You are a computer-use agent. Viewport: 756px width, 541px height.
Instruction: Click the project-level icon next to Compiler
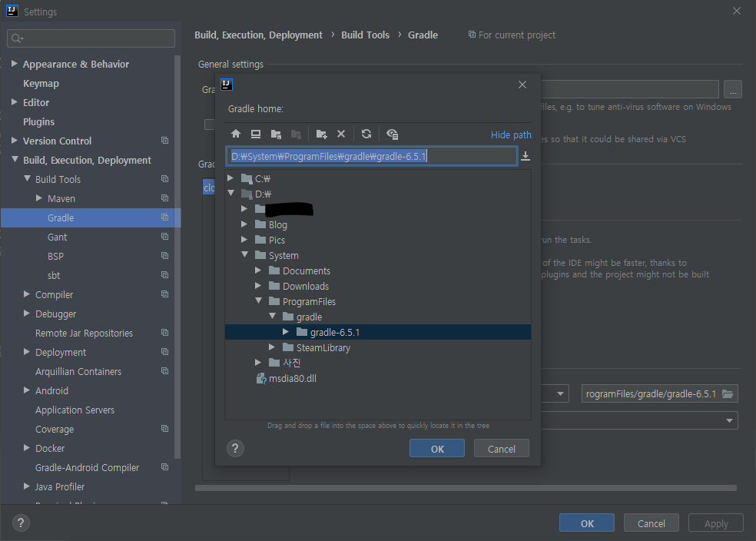point(165,294)
